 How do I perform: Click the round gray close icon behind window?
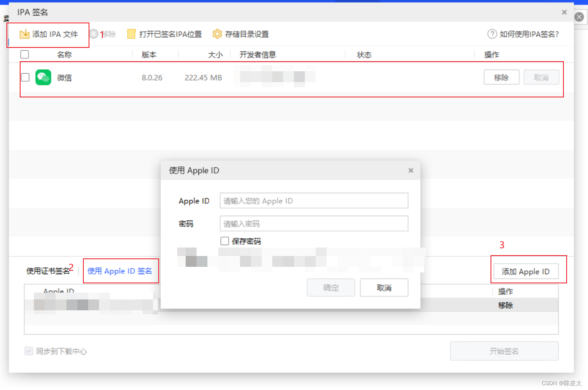(579, 17)
